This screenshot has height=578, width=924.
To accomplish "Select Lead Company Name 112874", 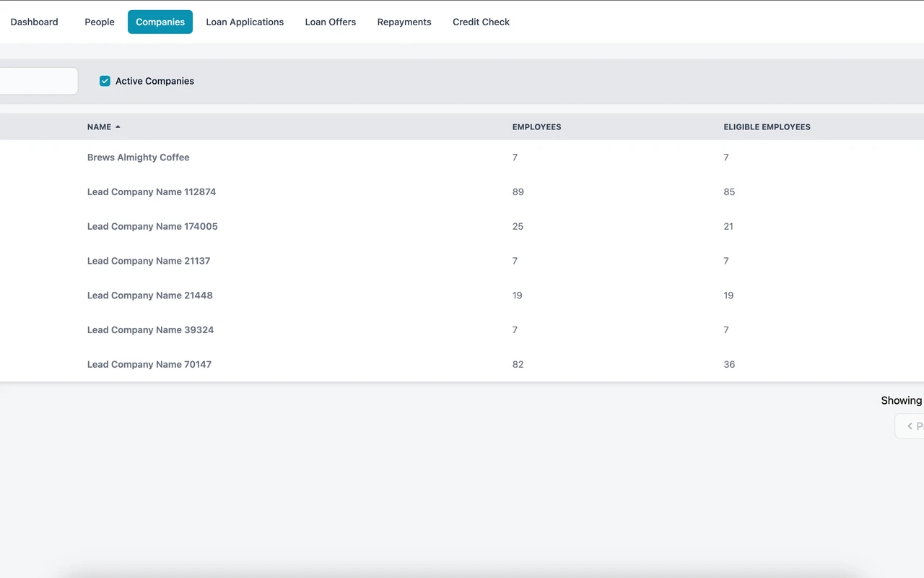I will point(152,192).
